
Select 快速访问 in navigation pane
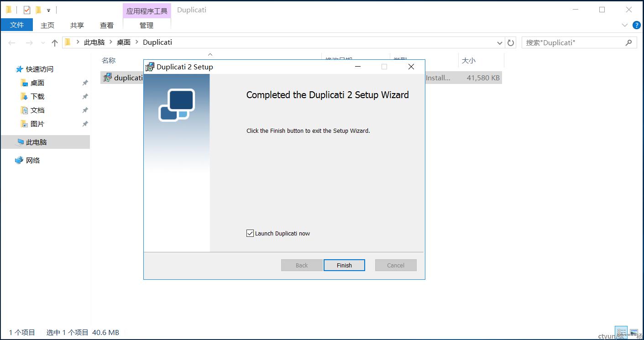(x=40, y=69)
